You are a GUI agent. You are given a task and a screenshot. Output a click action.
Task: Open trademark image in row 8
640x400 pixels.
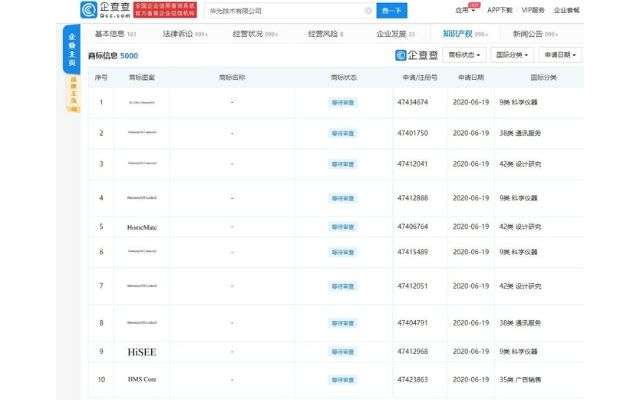click(142, 322)
